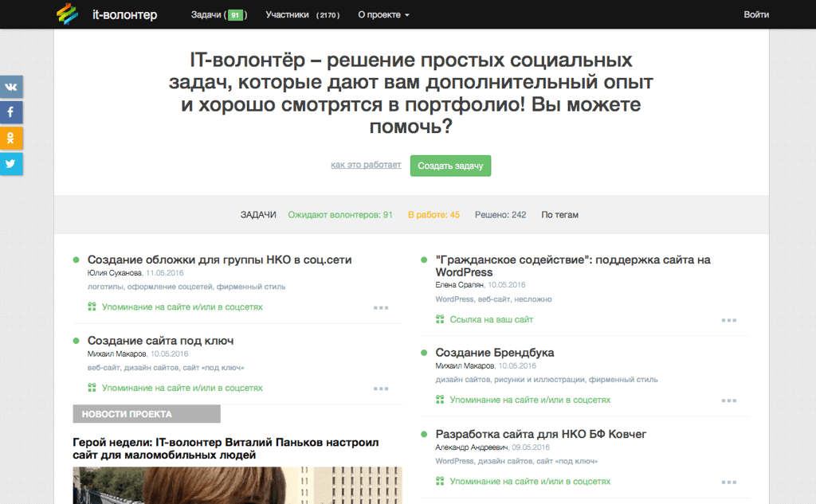The width and height of the screenshot is (816, 504).
Task: Click Войти to sign in
Action: [755, 14]
